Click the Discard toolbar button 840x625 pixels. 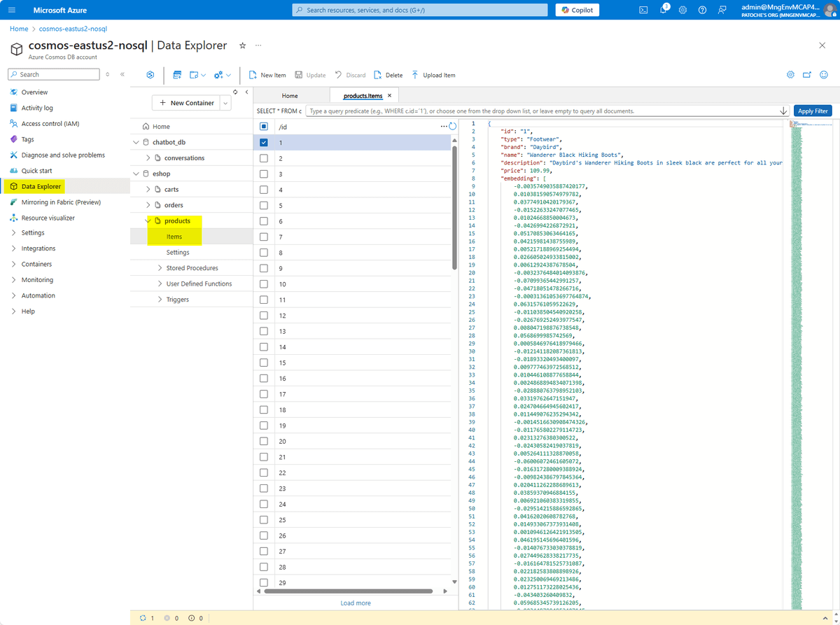pyautogui.click(x=350, y=75)
